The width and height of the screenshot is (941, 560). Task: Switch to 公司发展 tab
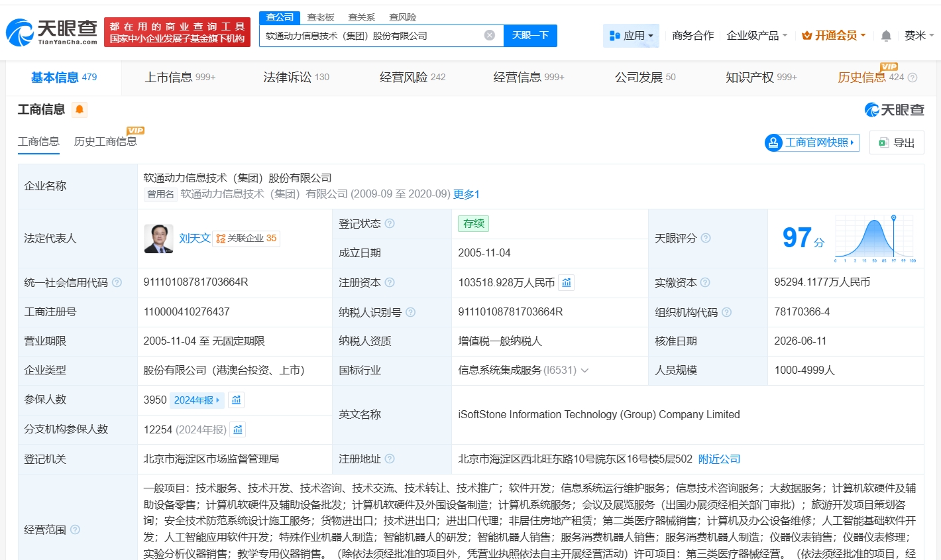click(645, 78)
